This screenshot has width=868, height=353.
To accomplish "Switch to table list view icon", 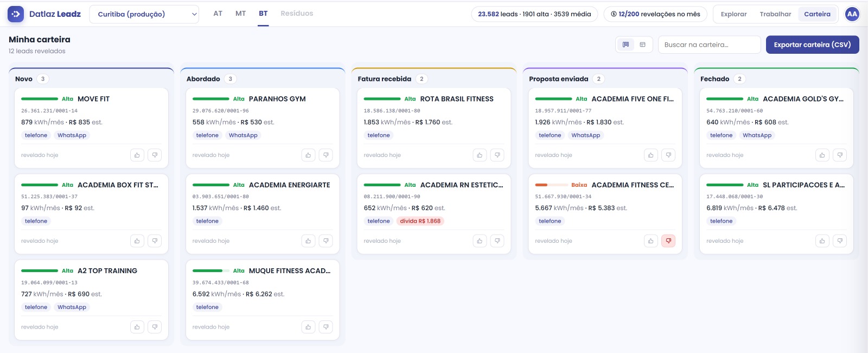I will [642, 45].
